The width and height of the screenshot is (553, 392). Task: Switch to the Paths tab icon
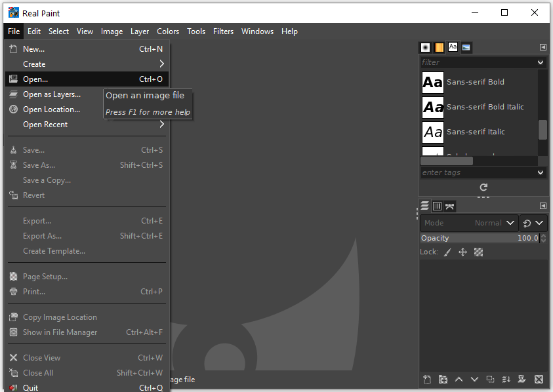449,206
